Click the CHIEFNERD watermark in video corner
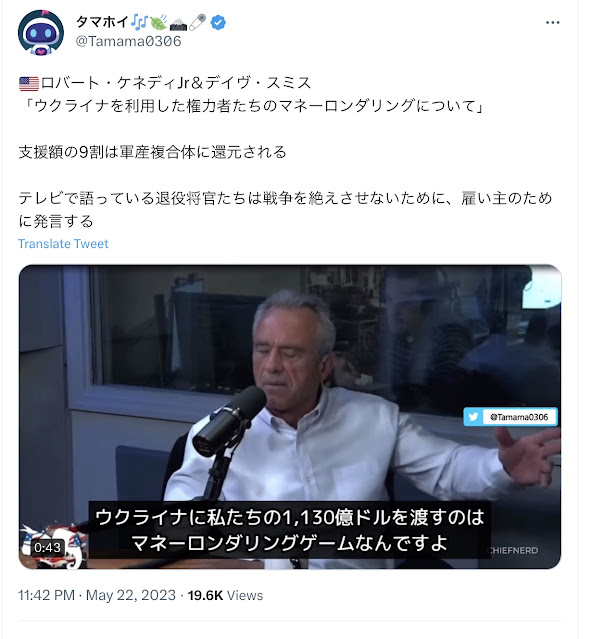 tap(514, 550)
